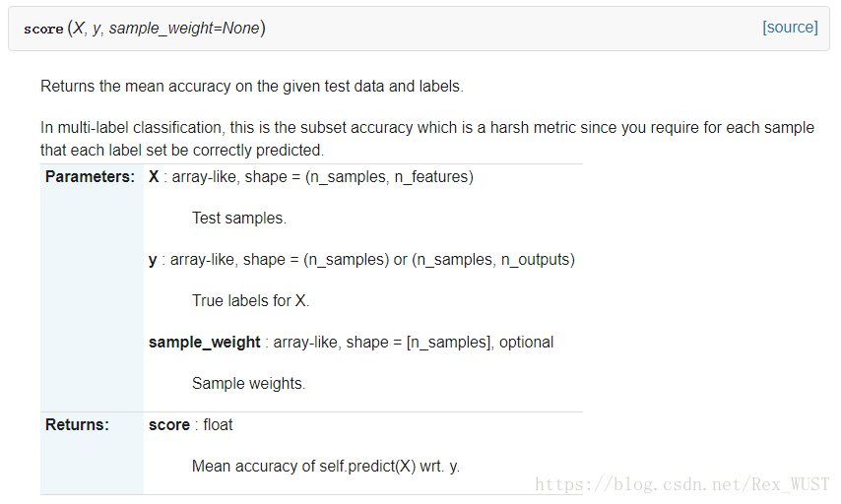Click the Parameters heading cell
Screen dimensions: 841x504
coord(90,177)
